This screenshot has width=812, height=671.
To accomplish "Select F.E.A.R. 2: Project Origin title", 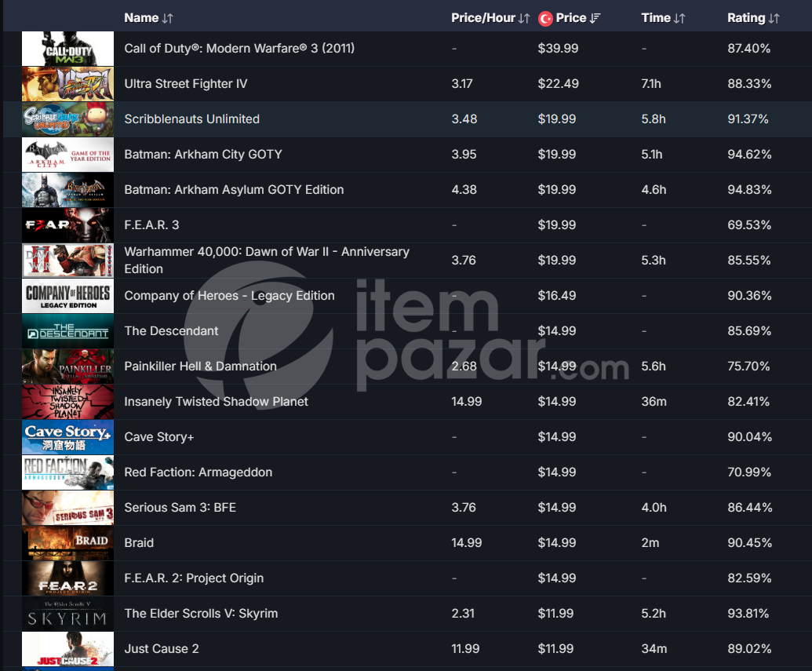I will (x=195, y=578).
